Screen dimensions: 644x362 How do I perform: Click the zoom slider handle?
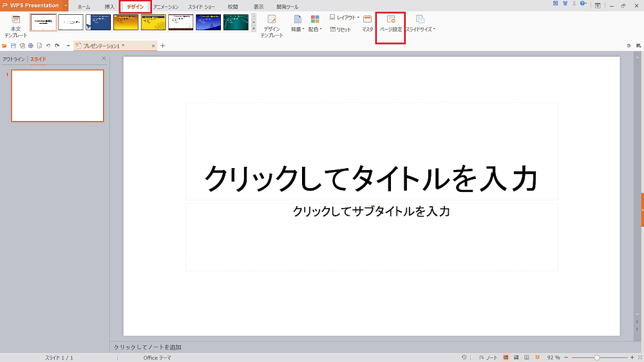click(x=597, y=358)
